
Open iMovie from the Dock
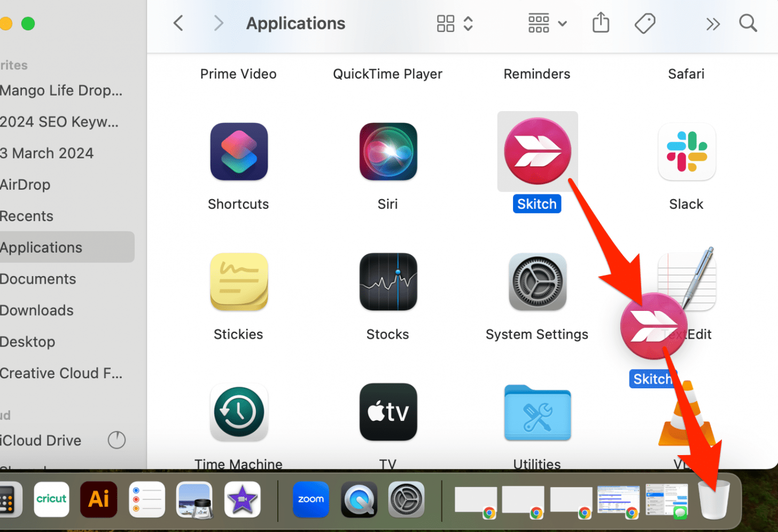coord(242,499)
